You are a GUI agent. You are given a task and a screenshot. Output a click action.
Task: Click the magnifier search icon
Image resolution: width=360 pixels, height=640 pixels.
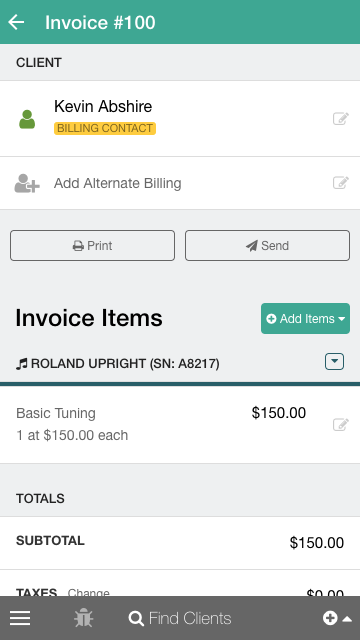136,618
